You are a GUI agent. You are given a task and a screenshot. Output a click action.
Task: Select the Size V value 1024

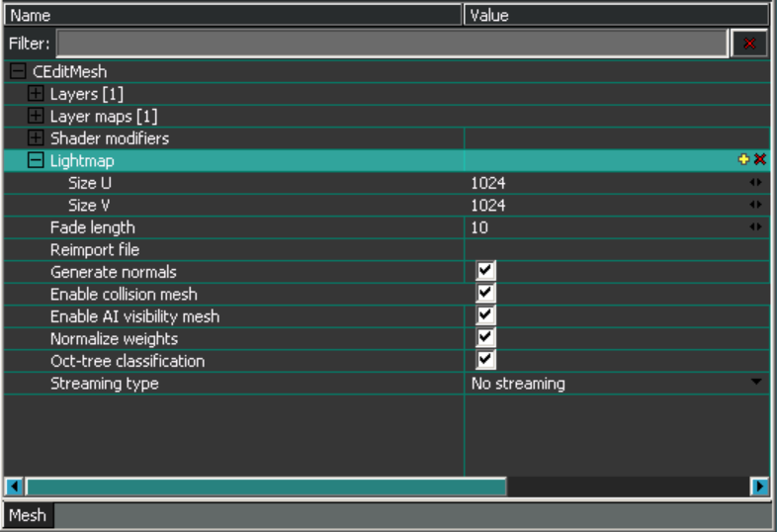click(488, 206)
